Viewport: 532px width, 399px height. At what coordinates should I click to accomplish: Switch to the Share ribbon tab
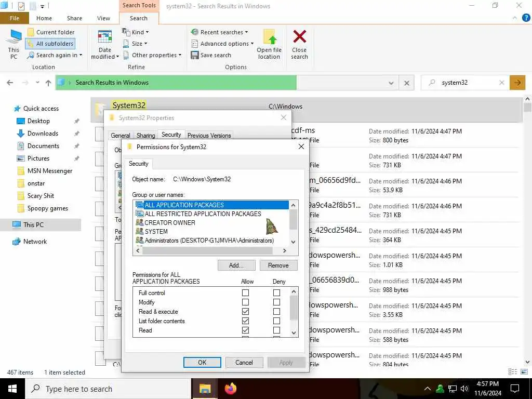click(74, 18)
